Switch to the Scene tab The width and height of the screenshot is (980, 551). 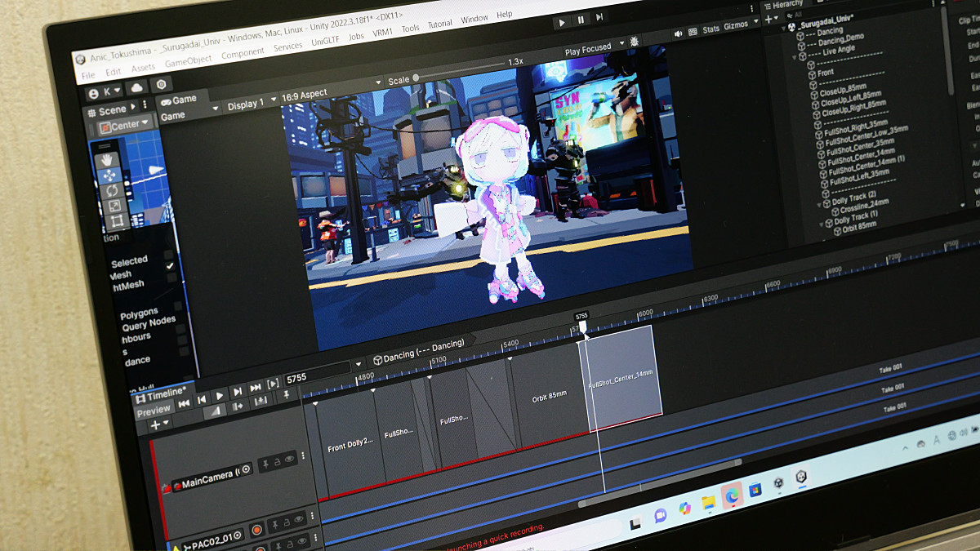(112, 109)
